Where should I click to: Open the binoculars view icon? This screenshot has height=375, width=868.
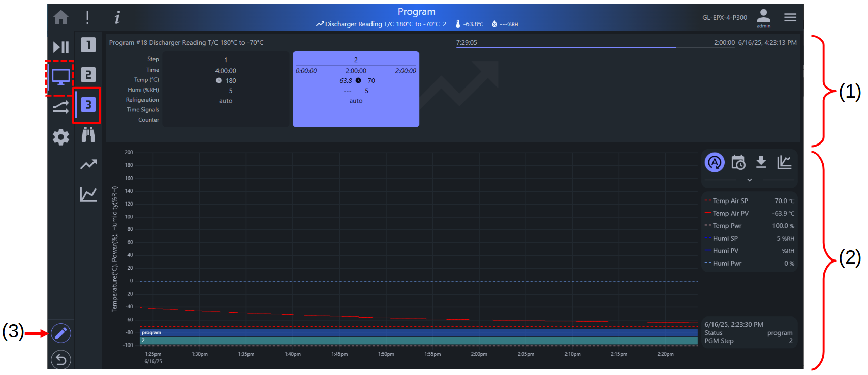pos(88,134)
